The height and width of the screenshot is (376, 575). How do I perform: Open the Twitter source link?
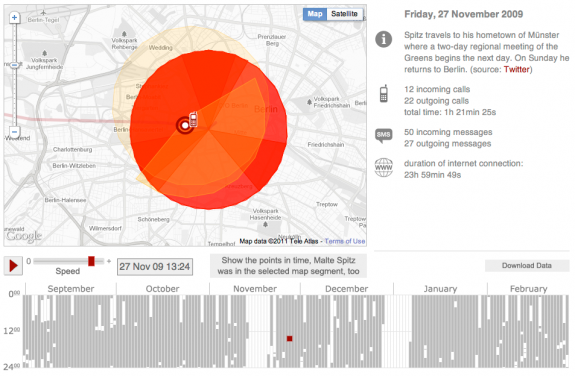click(x=516, y=69)
